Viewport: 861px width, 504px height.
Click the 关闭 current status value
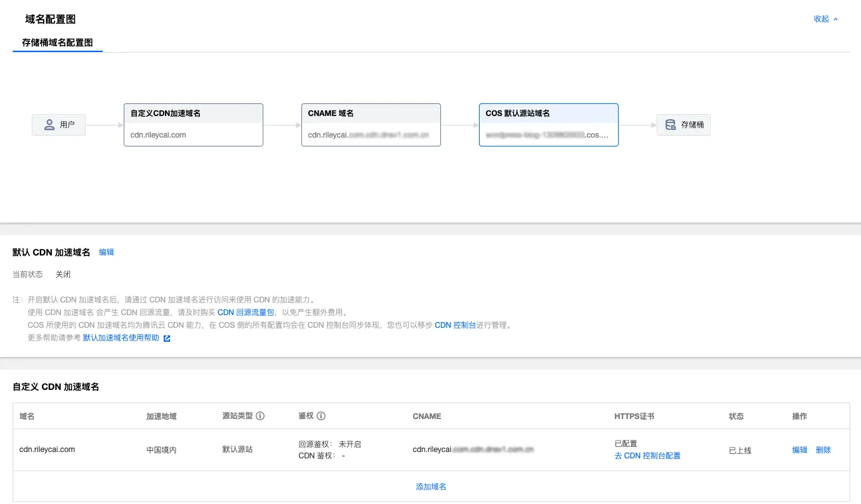[x=63, y=275]
